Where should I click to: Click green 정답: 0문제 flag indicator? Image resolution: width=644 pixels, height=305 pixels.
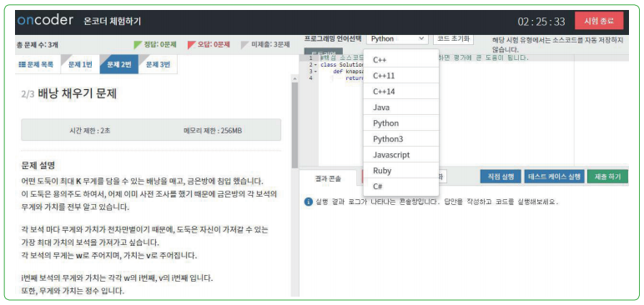155,45
